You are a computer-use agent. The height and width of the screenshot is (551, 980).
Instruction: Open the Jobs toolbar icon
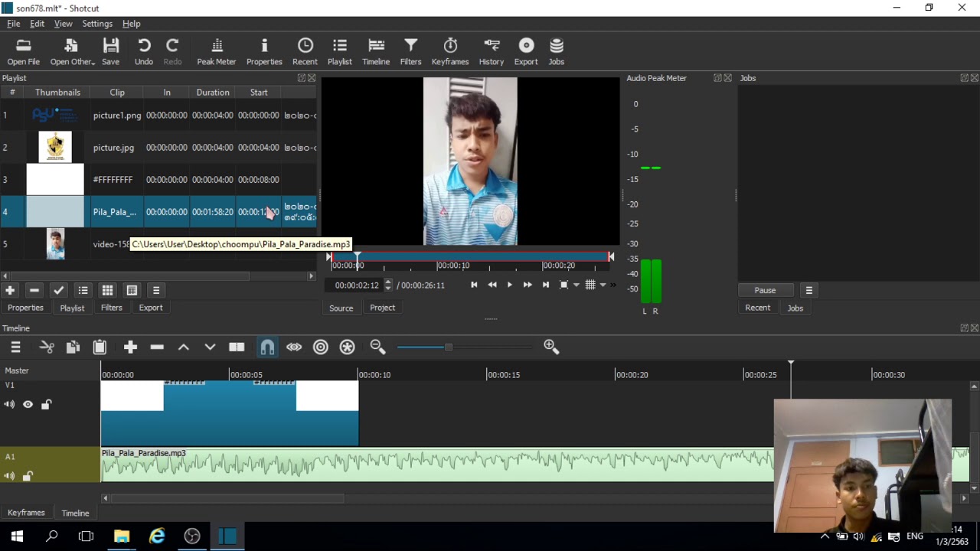[x=557, y=52]
